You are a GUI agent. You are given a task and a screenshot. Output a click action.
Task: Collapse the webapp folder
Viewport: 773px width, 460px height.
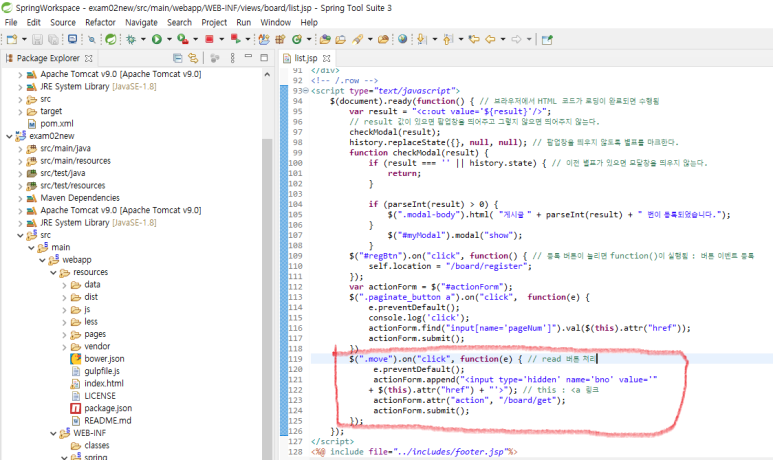(x=42, y=260)
